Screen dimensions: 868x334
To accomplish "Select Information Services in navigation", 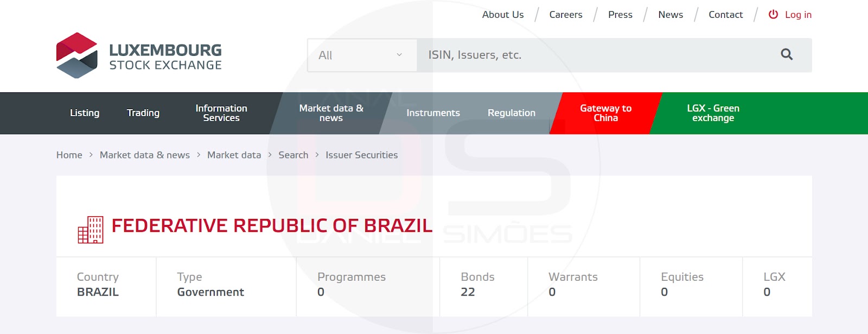I will tap(221, 113).
